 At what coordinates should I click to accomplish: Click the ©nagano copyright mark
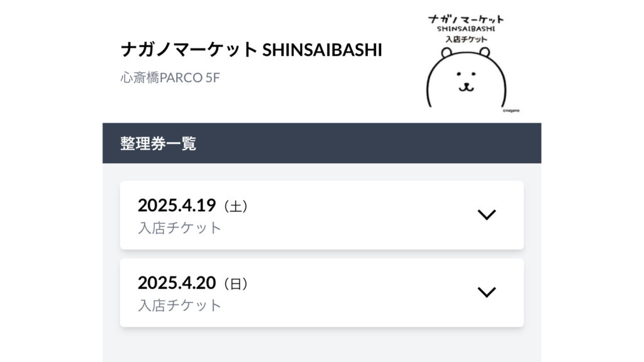(x=511, y=111)
